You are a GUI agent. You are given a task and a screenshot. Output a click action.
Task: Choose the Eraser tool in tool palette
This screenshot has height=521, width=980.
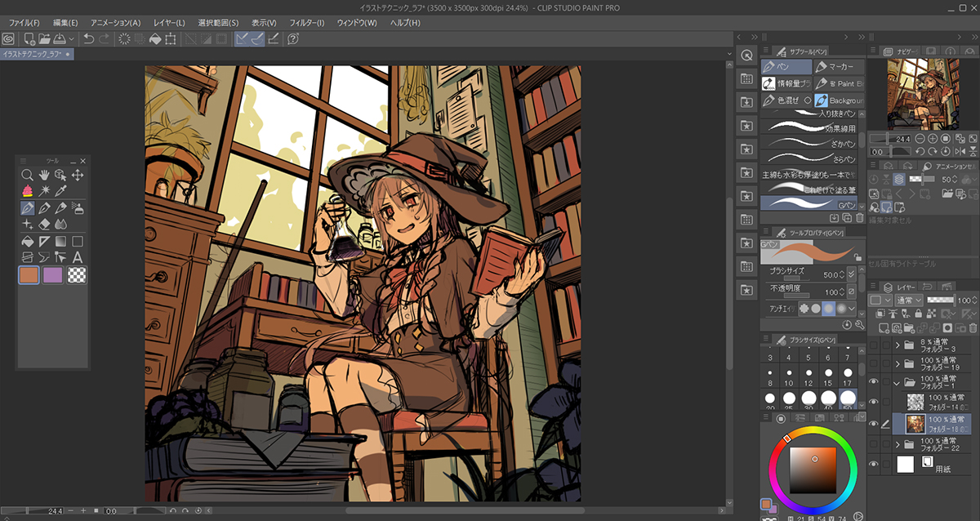pos(44,224)
